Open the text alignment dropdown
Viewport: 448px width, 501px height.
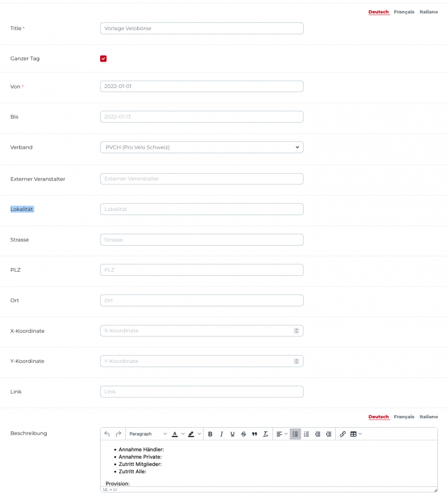point(282,434)
